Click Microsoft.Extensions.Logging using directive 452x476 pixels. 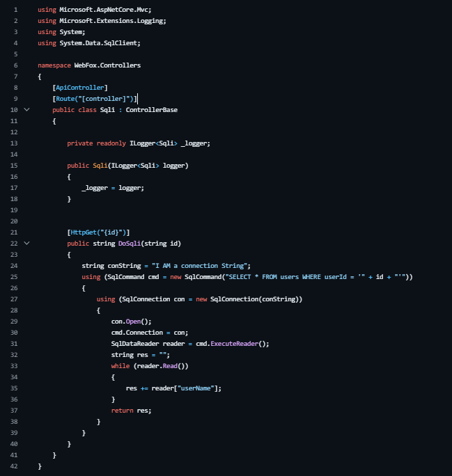pos(102,21)
